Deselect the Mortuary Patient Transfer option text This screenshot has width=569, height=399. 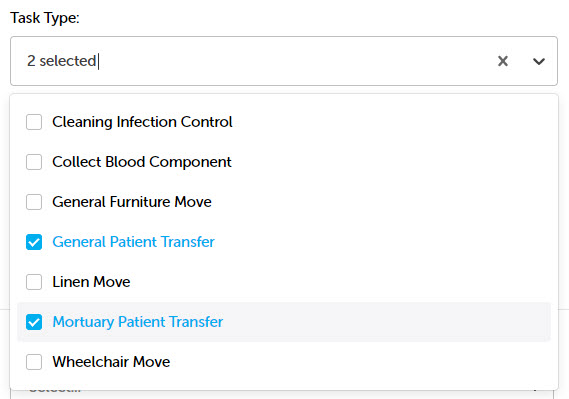(x=138, y=322)
